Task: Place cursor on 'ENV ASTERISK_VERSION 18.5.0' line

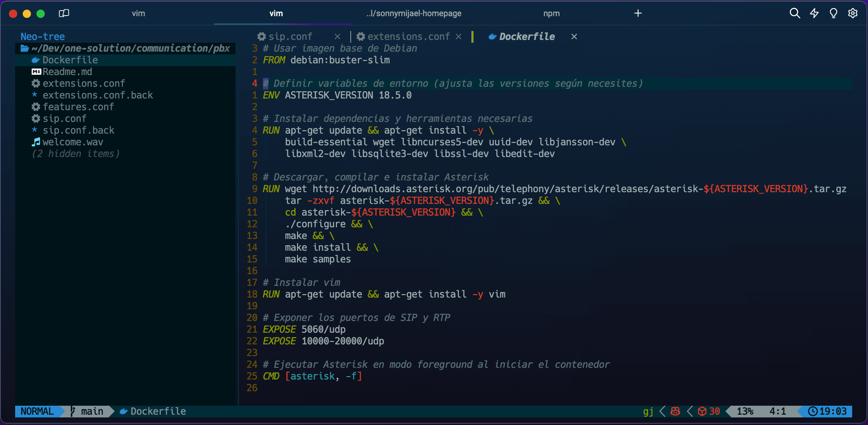Action: (x=337, y=95)
